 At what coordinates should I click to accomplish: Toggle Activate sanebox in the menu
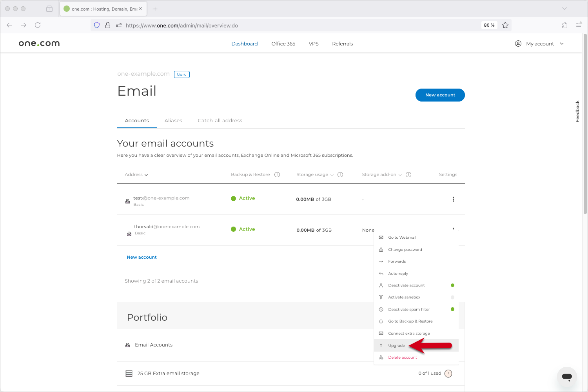[452, 298]
